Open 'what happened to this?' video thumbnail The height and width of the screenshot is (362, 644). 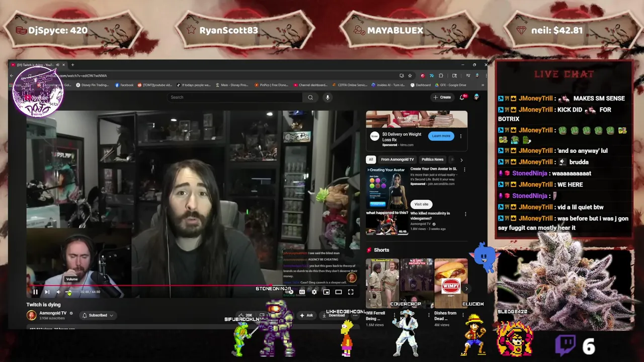click(x=387, y=222)
